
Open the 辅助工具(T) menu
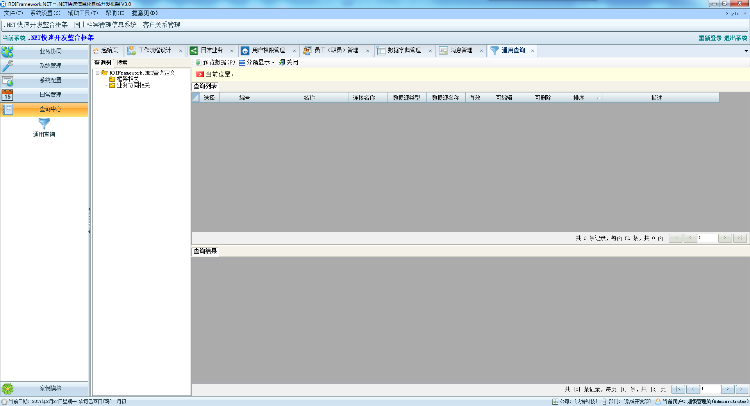[x=82, y=13]
